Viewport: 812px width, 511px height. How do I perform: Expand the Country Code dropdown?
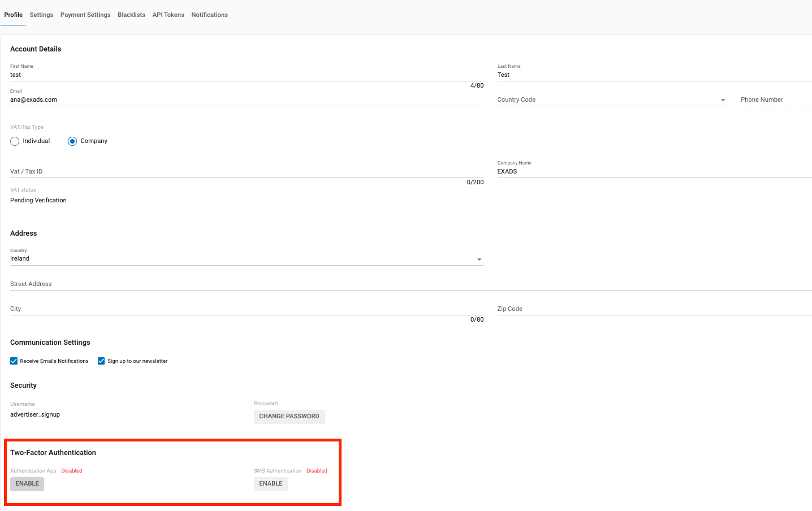tap(611, 100)
